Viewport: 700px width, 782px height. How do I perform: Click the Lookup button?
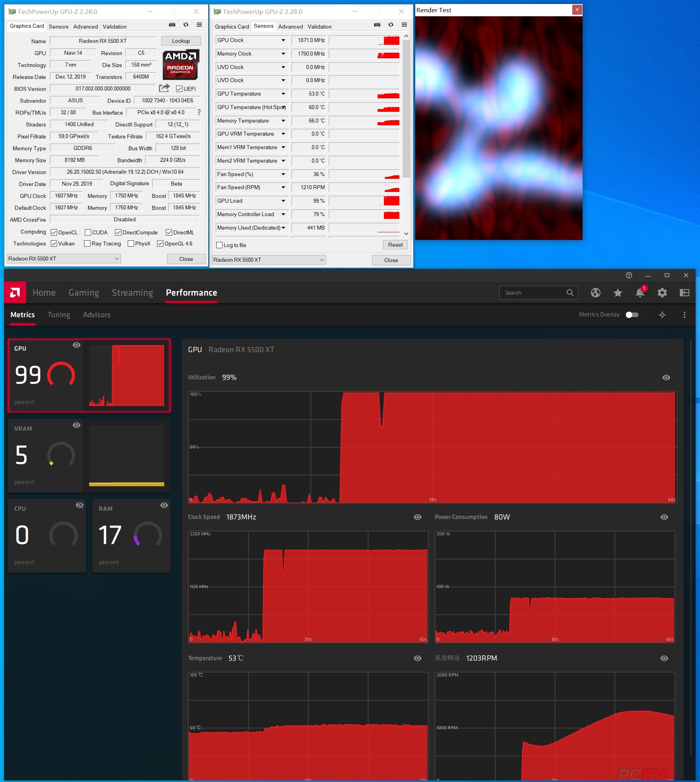(181, 41)
